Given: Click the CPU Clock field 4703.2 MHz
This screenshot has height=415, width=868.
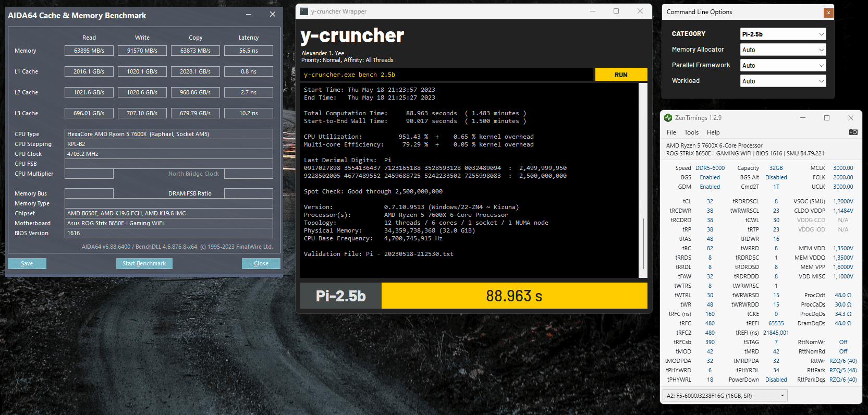Looking at the screenshot, I should [x=169, y=154].
